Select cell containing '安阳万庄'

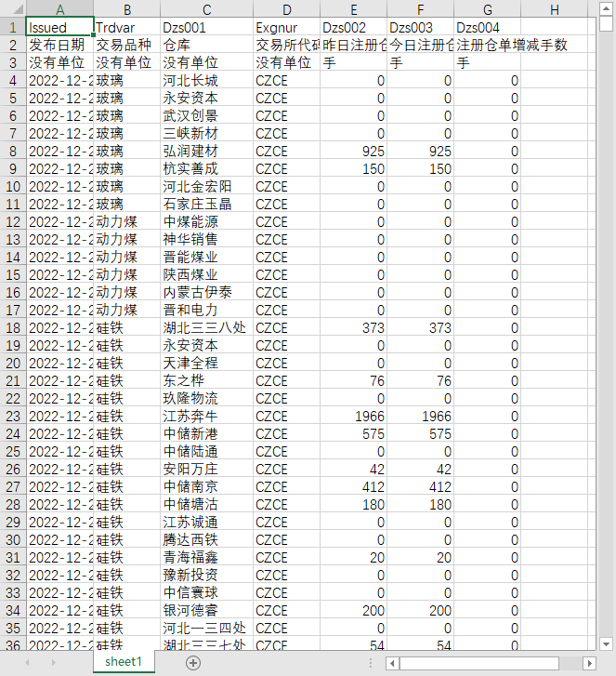tap(207, 469)
